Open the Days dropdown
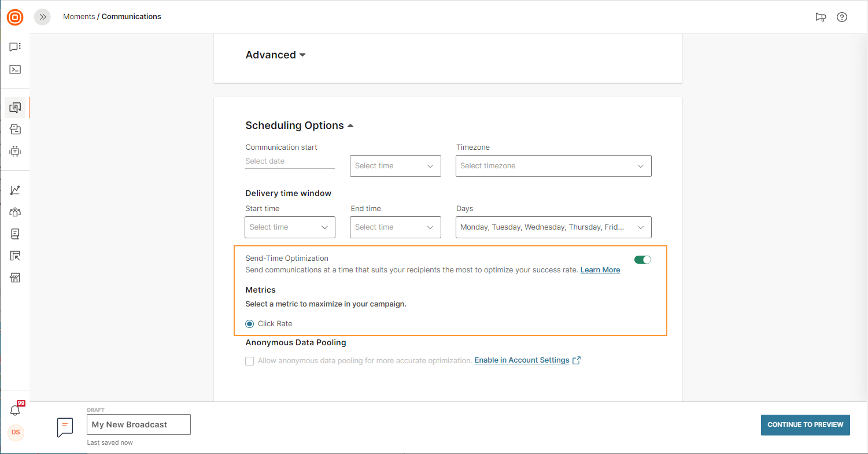 point(553,227)
